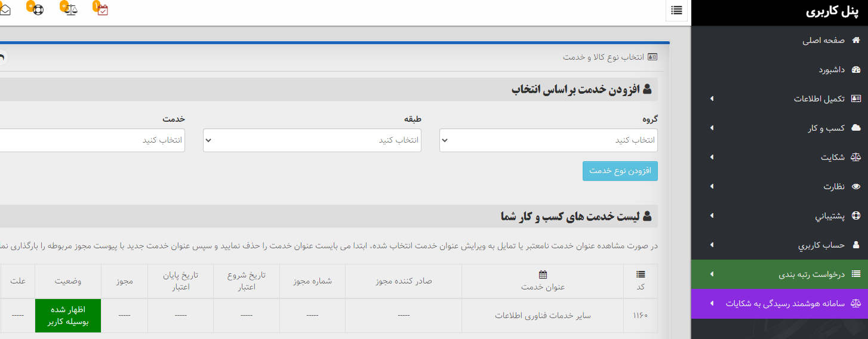Image resolution: width=868 pixels, height=339 pixels.
Task: Expand the شکایت submenu arrow
Action: [711, 157]
